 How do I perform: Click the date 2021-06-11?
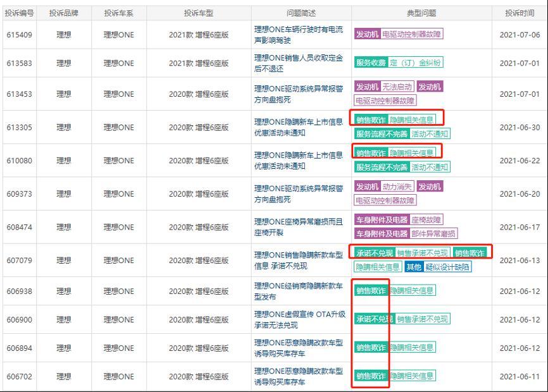pyautogui.click(x=520, y=376)
